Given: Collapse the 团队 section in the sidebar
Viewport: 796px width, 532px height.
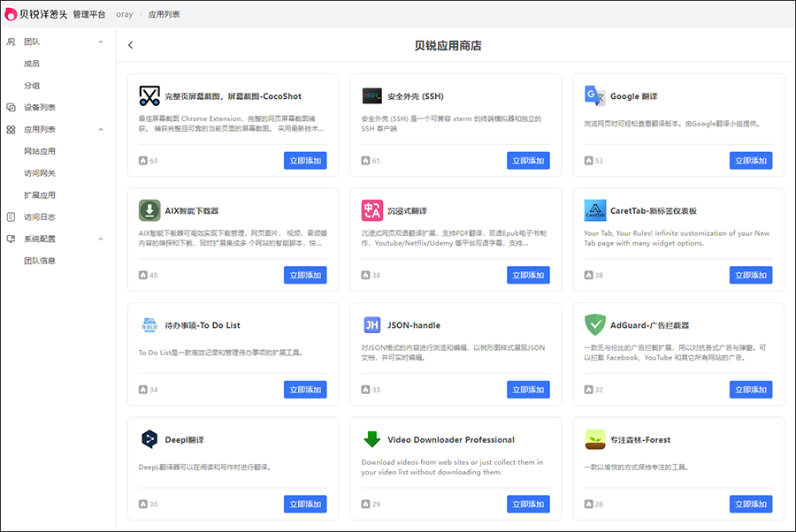Looking at the screenshot, I should (x=99, y=41).
